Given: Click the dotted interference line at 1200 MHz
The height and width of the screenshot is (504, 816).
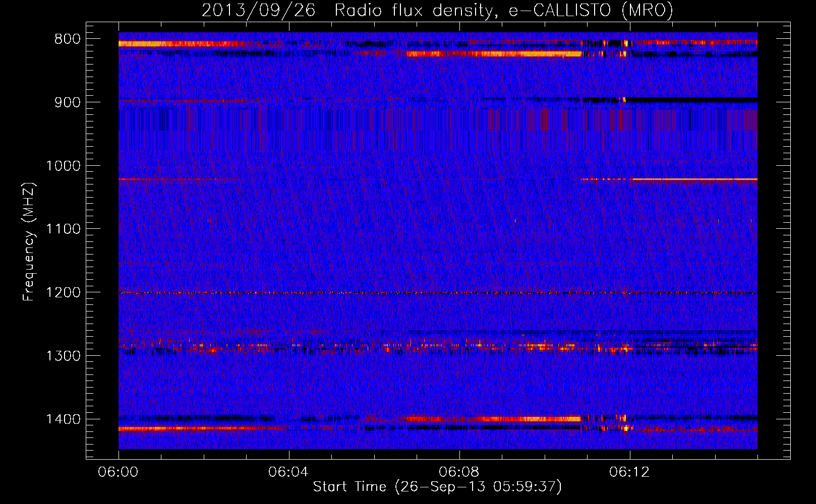Looking at the screenshot, I should tap(438, 293).
